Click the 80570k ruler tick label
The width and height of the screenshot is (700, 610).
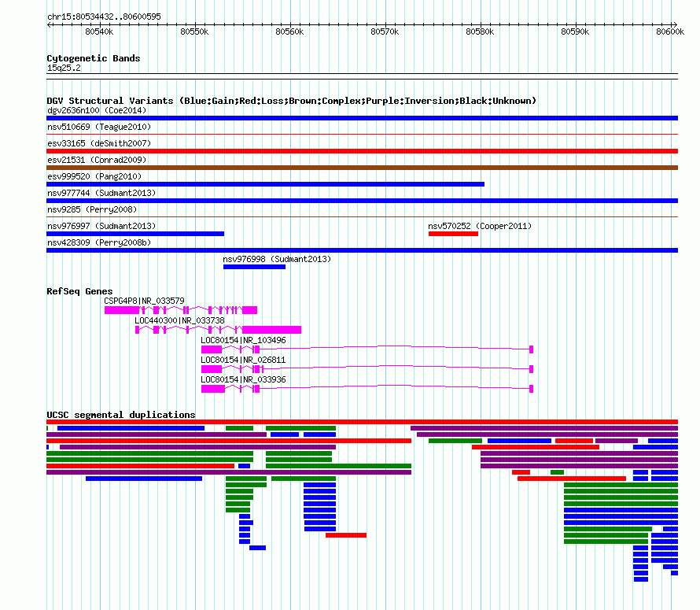point(385,31)
